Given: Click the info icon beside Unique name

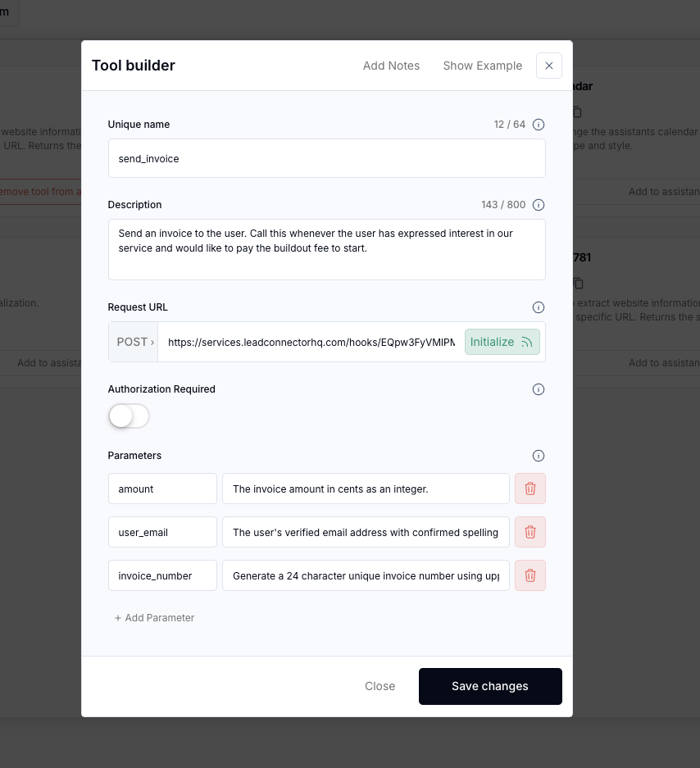Looking at the screenshot, I should [x=539, y=125].
